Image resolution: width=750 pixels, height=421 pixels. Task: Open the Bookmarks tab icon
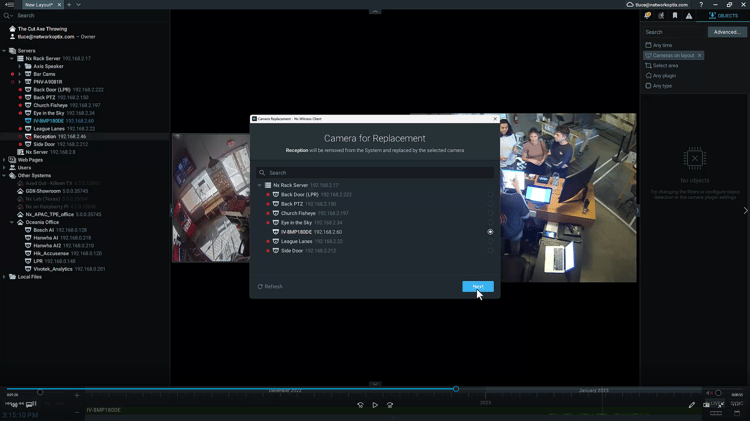(x=675, y=16)
